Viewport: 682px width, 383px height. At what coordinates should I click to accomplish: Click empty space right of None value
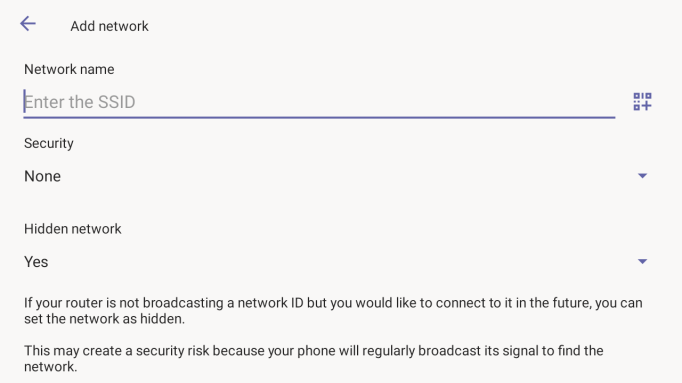tap(348, 176)
